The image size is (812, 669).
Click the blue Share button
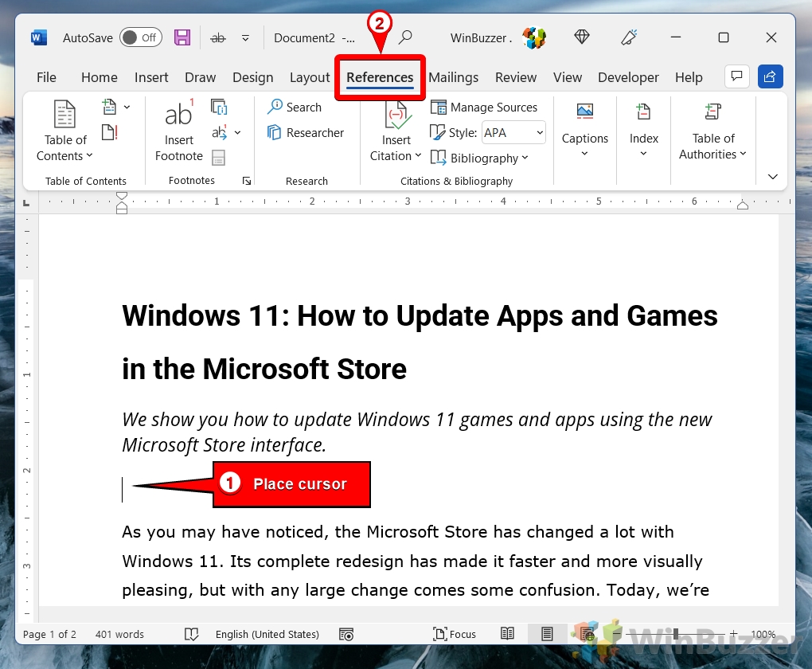tap(770, 76)
